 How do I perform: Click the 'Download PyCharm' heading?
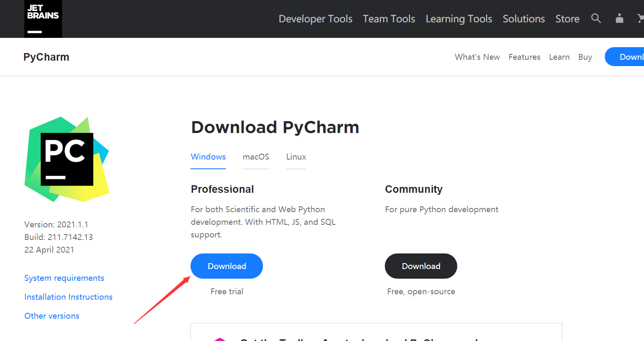pos(275,127)
